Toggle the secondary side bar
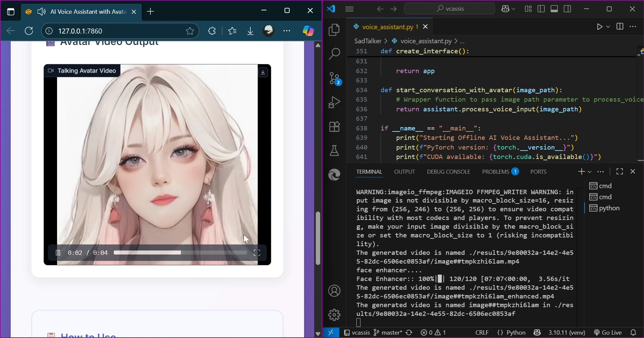 [568, 9]
